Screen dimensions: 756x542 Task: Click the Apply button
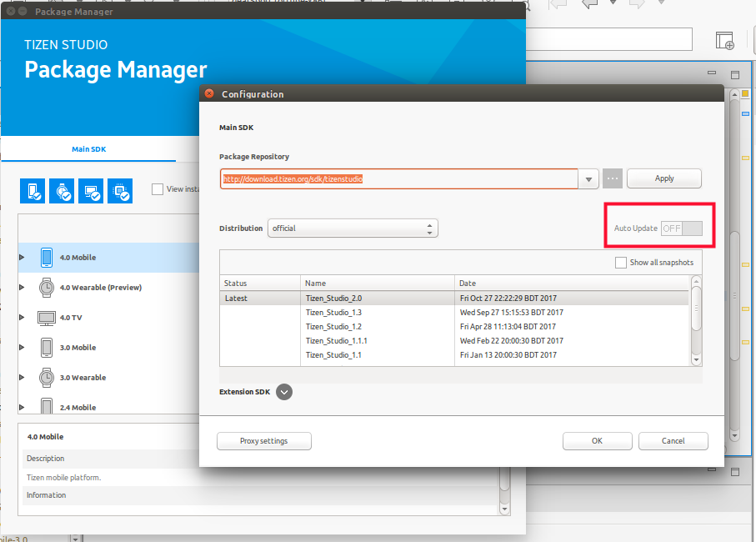pos(663,178)
